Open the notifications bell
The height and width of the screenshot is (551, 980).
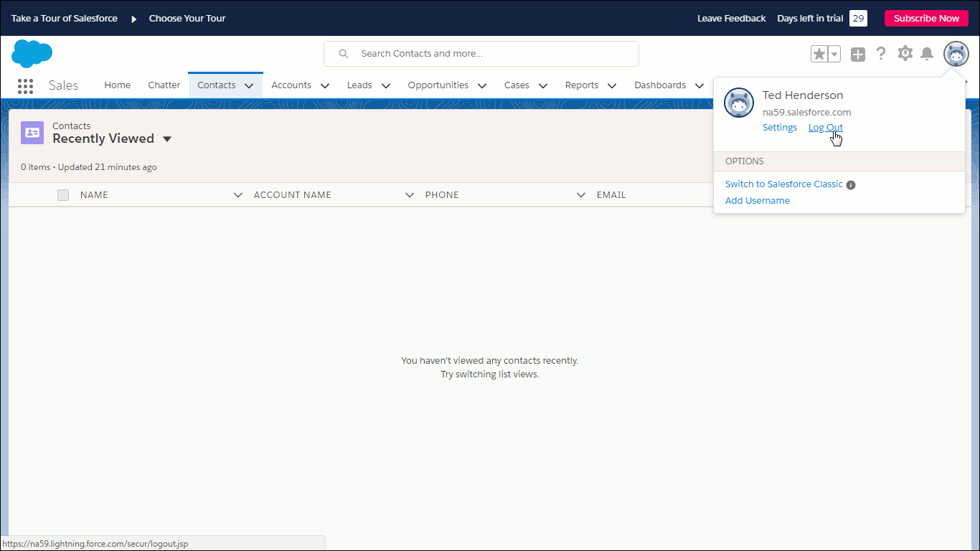927,54
